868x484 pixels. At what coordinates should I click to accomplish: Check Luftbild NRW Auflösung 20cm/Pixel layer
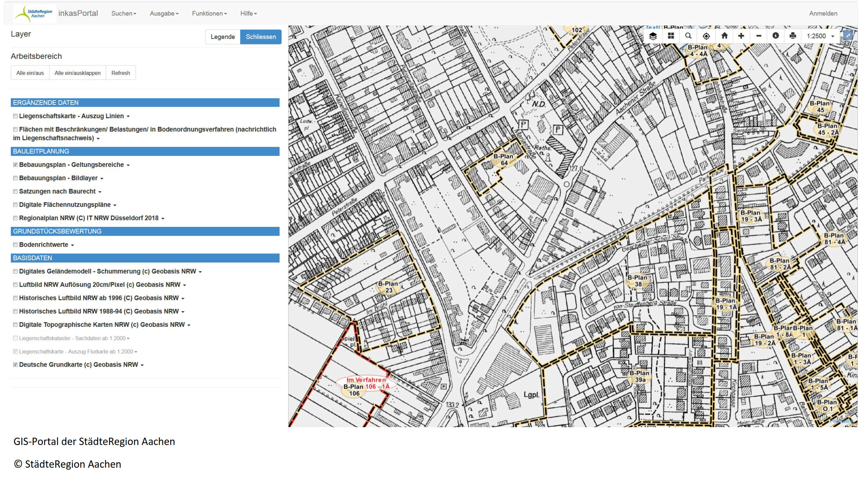click(15, 285)
